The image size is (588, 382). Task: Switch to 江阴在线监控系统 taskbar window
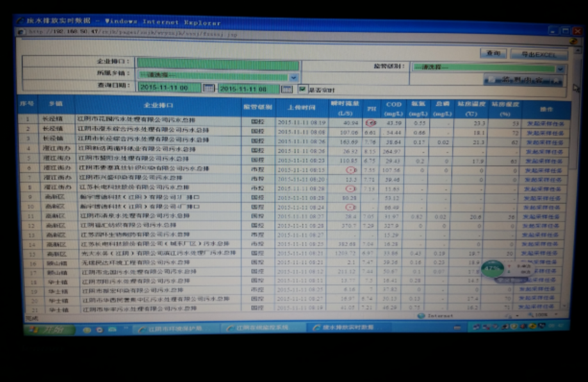262,328
